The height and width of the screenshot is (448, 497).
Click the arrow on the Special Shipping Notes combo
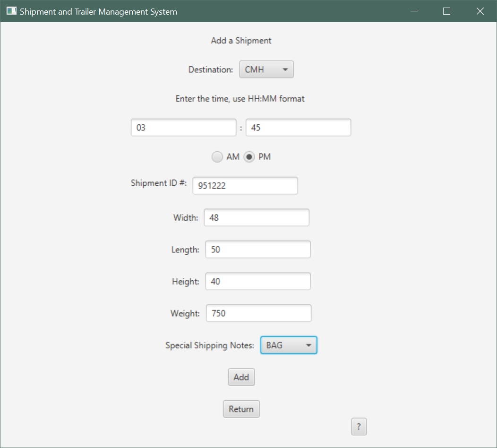309,345
